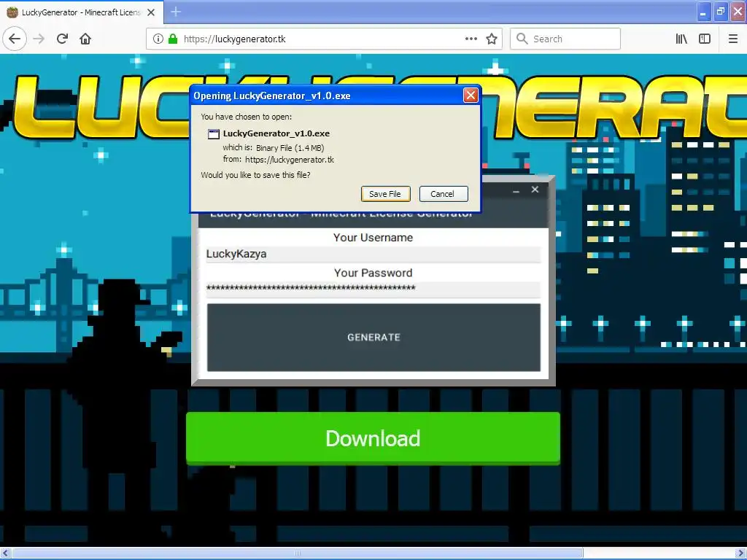Select the LuckyGenerator - Minecraft License tab
Image resolution: width=747 pixels, height=560 pixels.
pos(82,12)
